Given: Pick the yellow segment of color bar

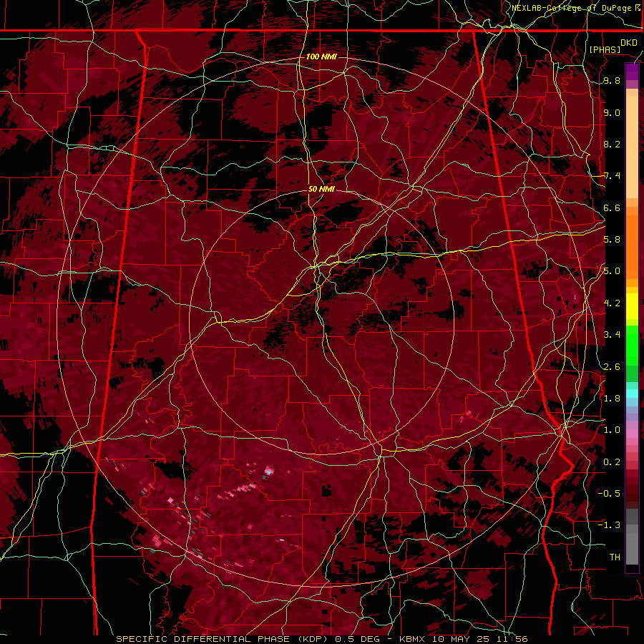Looking at the screenshot, I should 632,306.
